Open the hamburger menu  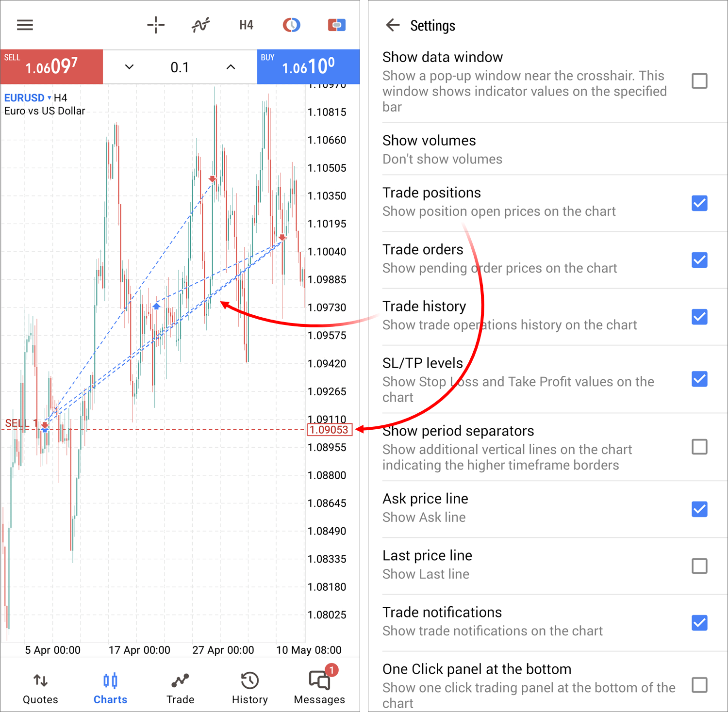25,25
